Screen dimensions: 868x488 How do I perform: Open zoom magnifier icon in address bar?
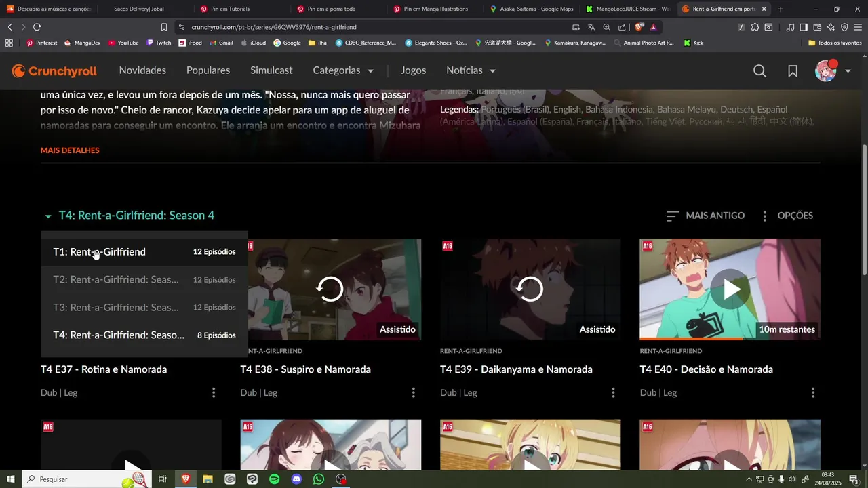click(x=606, y=27)
